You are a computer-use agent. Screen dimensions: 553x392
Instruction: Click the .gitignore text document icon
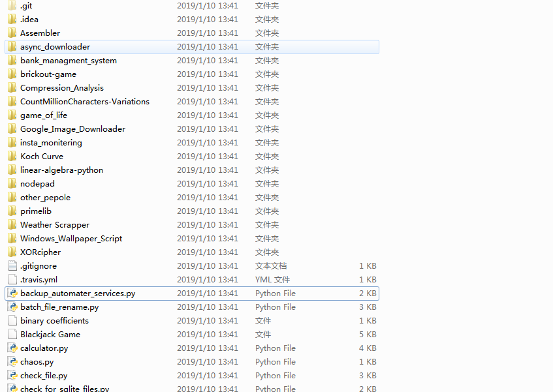coord(12,266)
